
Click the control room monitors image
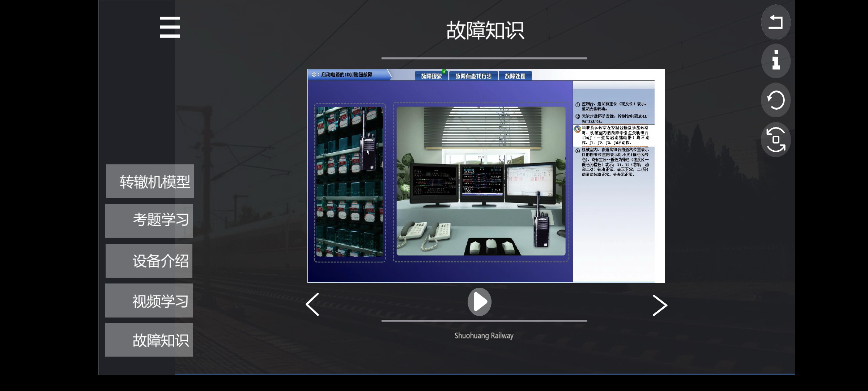481,181
